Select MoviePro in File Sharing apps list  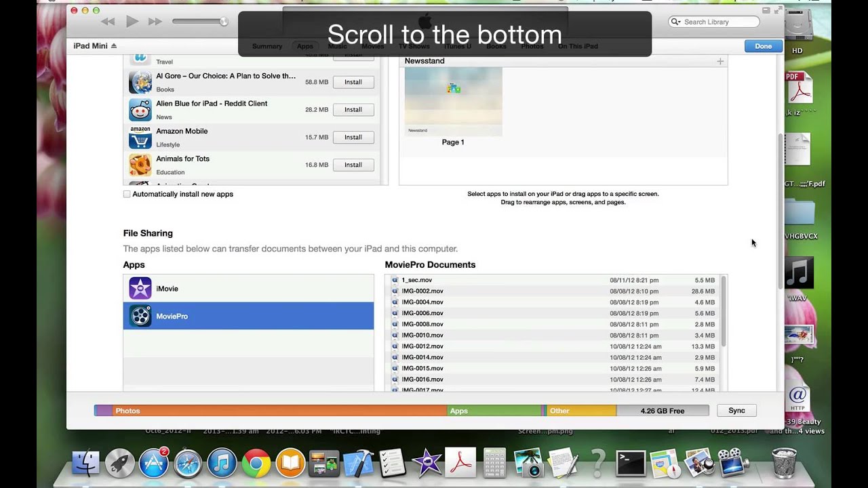248,316
